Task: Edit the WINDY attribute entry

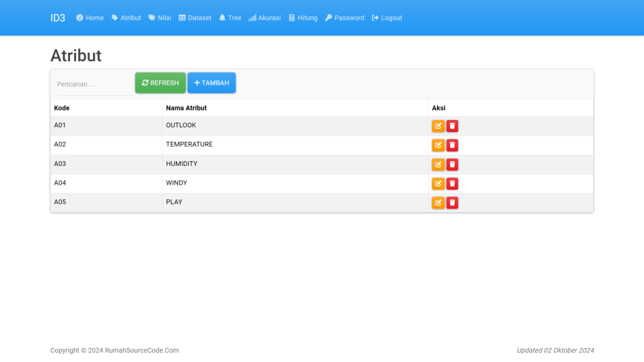Action: tap(438, 183)
